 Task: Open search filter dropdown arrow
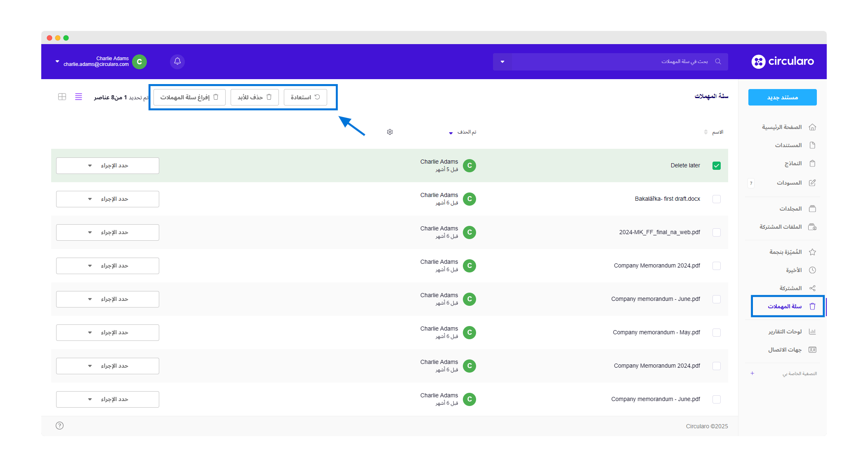tap(502, 62)
